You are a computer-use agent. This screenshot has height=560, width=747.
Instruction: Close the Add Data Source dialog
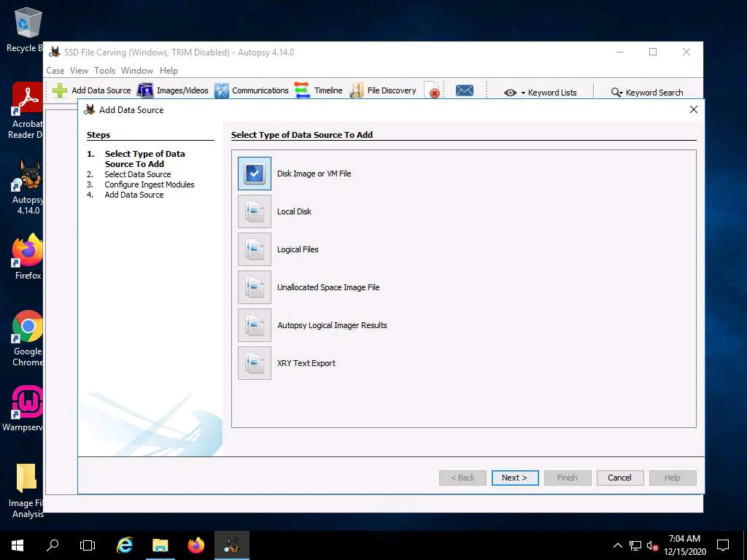694,109
